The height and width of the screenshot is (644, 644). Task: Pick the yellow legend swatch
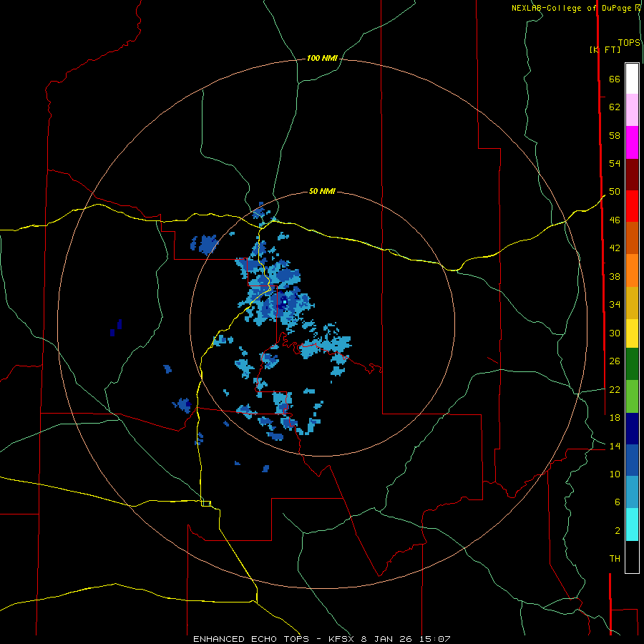pos(632,333)
